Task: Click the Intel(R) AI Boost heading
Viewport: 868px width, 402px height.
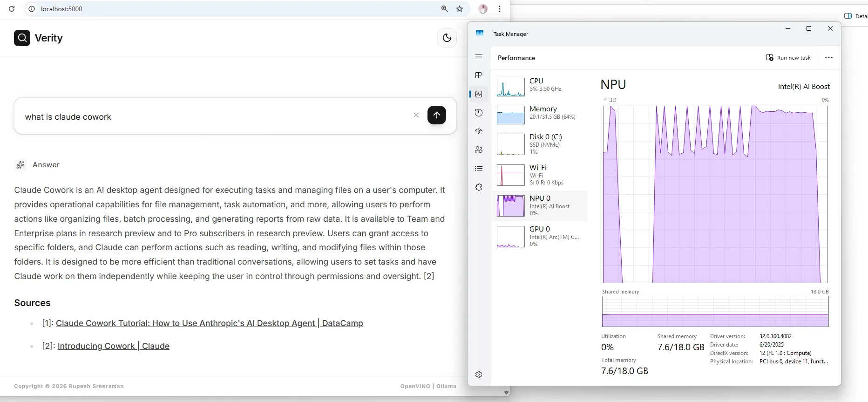Action: click(804, 87)
